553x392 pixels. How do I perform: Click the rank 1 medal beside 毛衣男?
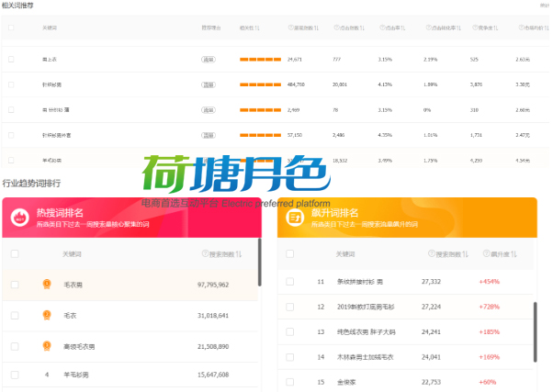[x=47, y=284]
